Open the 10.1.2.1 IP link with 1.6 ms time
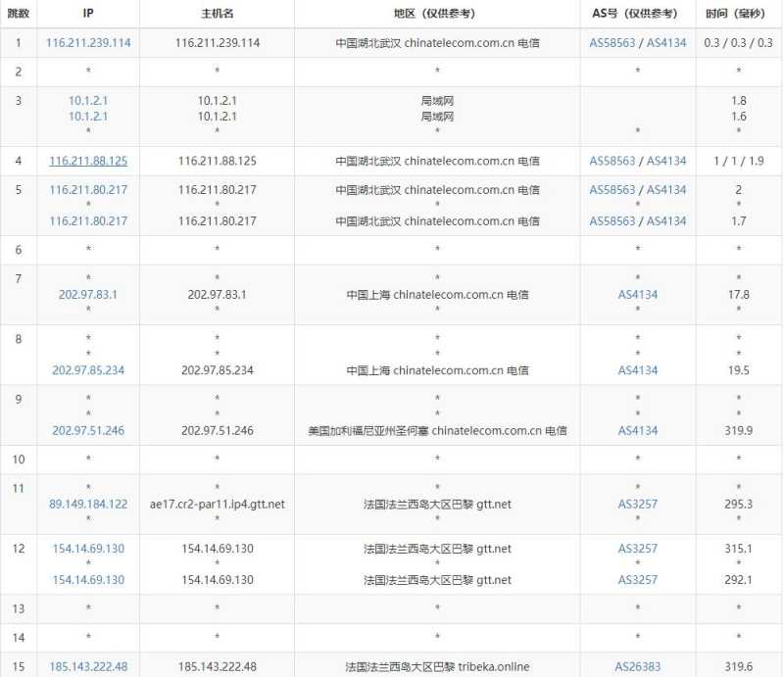The image size is (784, 677). [x=88, y=116]
